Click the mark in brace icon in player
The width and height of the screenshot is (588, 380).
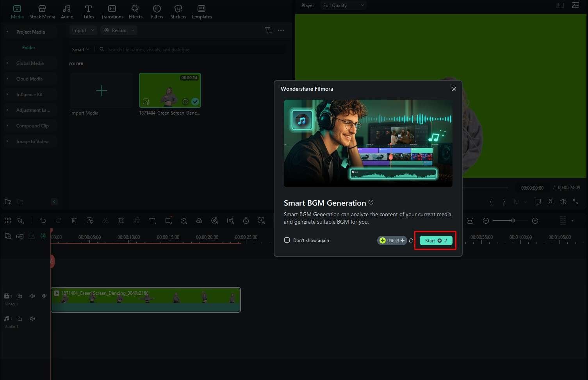tap(491, 202)
